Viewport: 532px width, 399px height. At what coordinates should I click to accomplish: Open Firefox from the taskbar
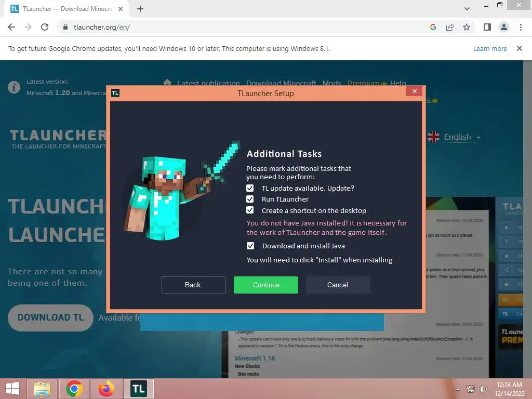tap(106, 389)
